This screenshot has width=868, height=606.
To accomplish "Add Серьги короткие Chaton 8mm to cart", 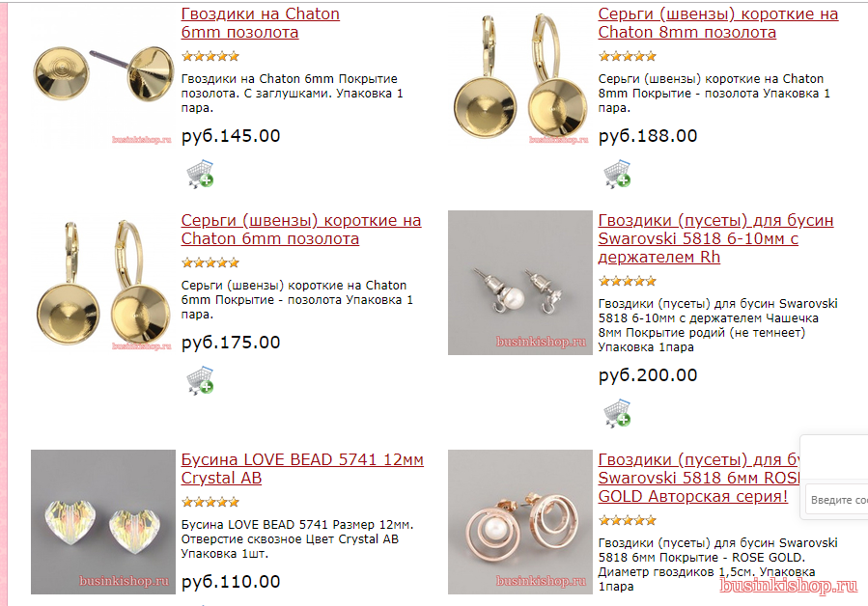I will (617, 175).
